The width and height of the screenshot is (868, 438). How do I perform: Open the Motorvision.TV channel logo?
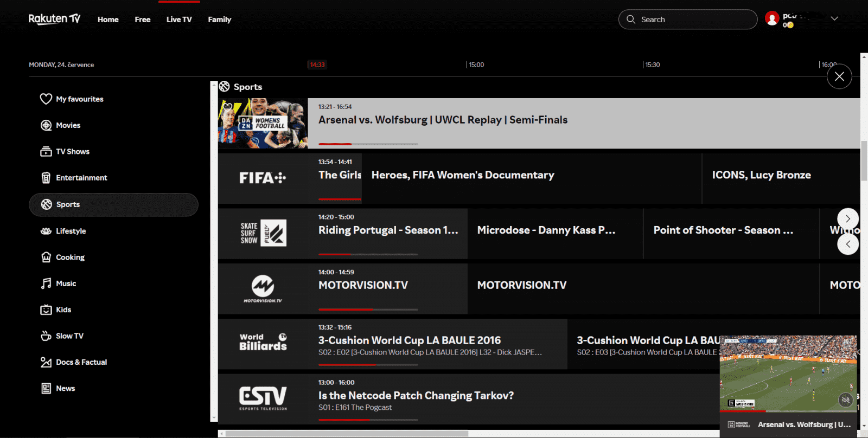[263, 288]
